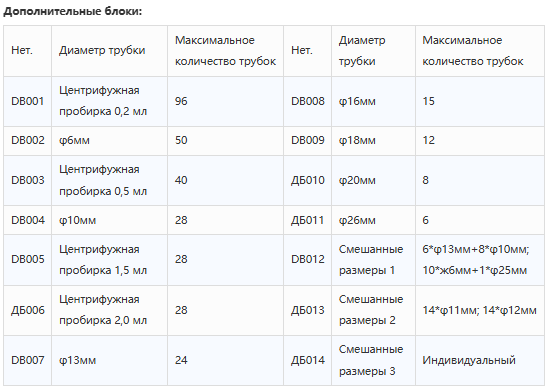Viewport: 555px width, 389px height.
Task: Select the 'φ13мм' cell
Action: tap(109, 360)
